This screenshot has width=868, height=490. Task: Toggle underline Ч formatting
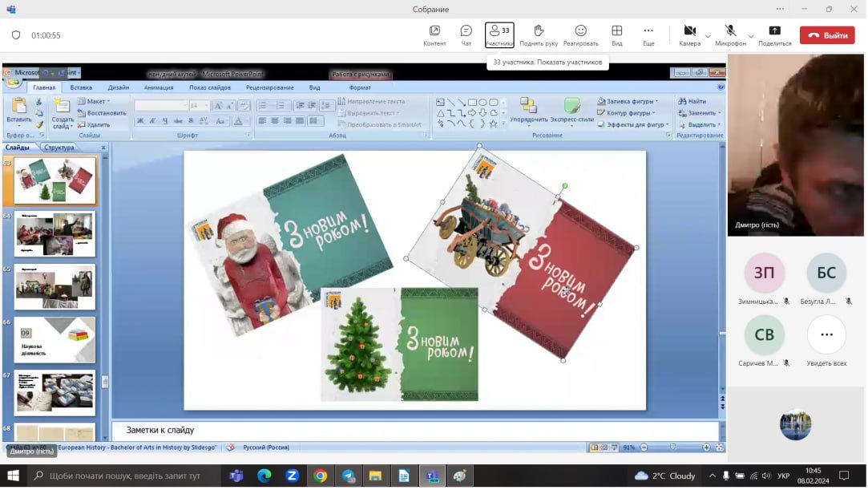pyautogui.click(x=165, y=121)
